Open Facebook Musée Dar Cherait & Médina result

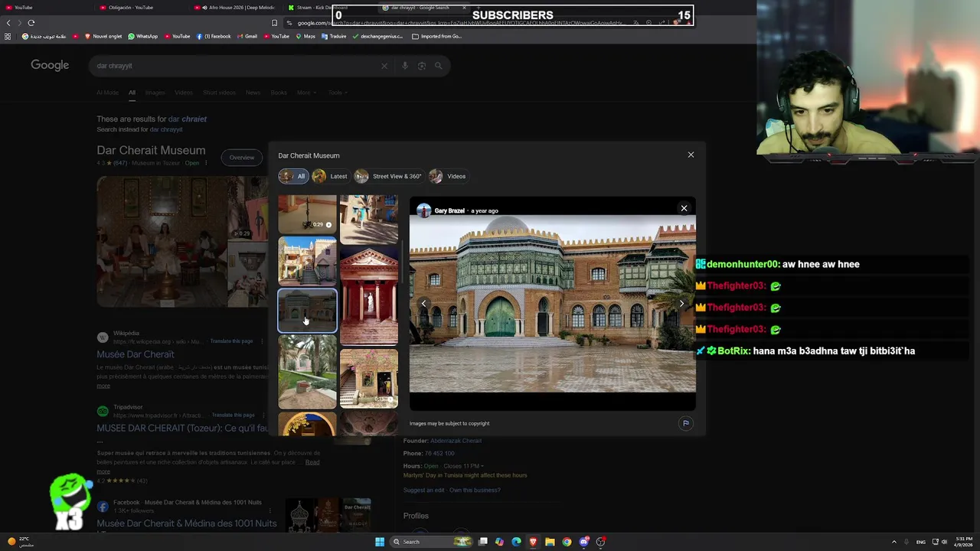187,523
